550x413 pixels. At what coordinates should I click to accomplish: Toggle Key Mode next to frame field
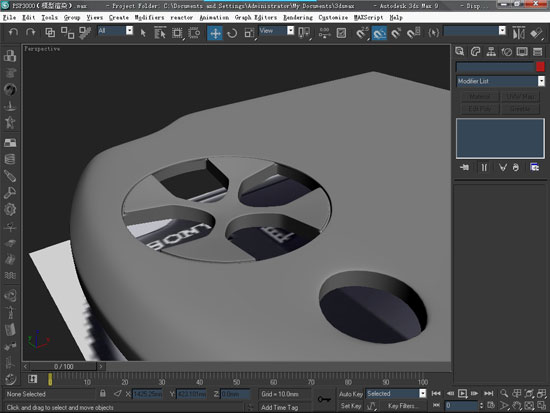[x=436, y=405]
